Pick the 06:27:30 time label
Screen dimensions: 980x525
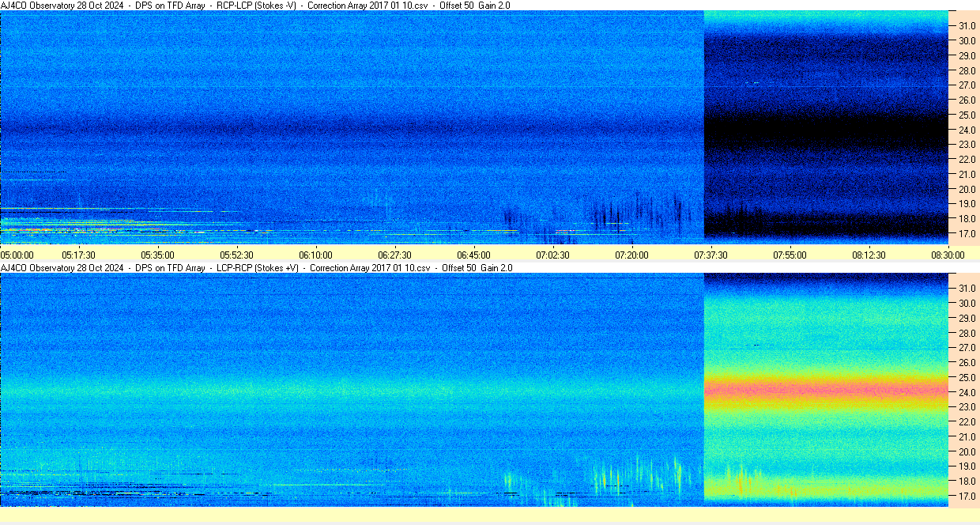(394, 255)
